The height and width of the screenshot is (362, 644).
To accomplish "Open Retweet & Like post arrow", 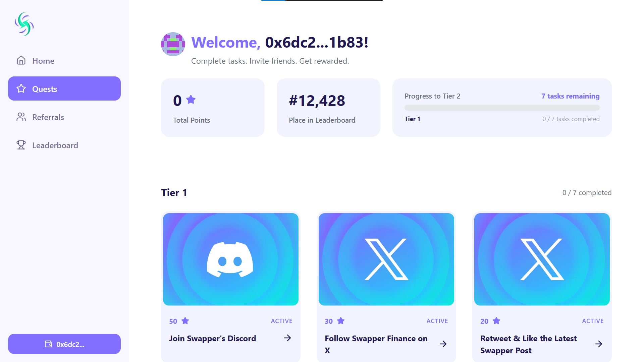I will [599, 344].
